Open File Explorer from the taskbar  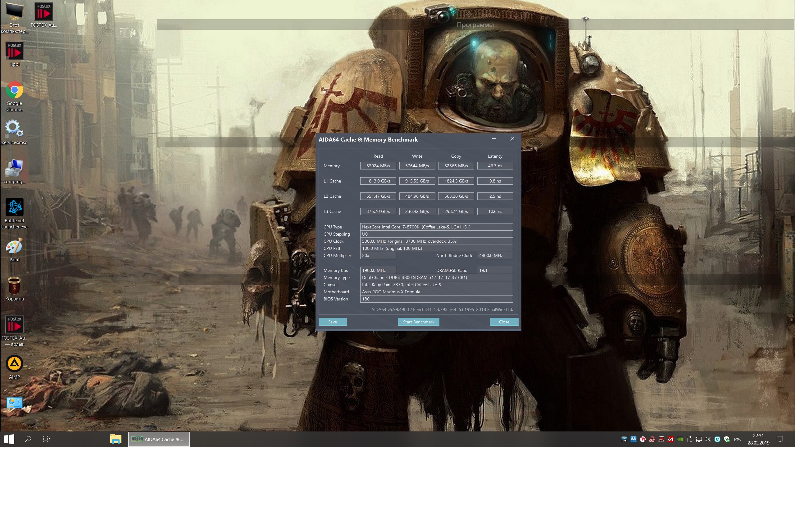pos(116,439)
